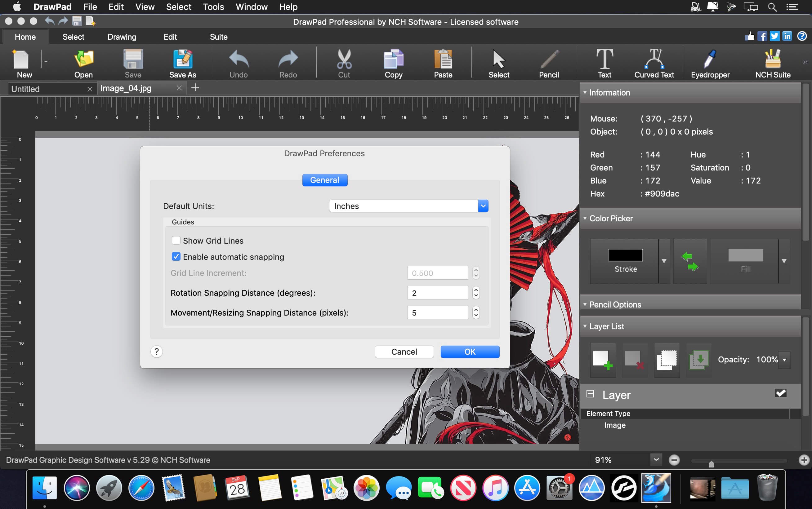
Task: Enable the Show Grid Lines checkbox
Action: (176, 240)
